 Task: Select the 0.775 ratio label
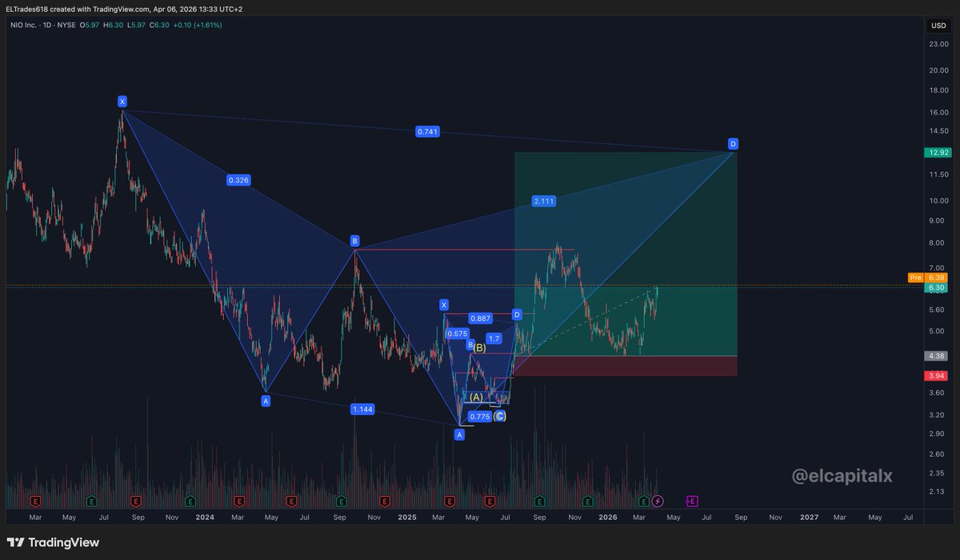[x=480, y=416]
